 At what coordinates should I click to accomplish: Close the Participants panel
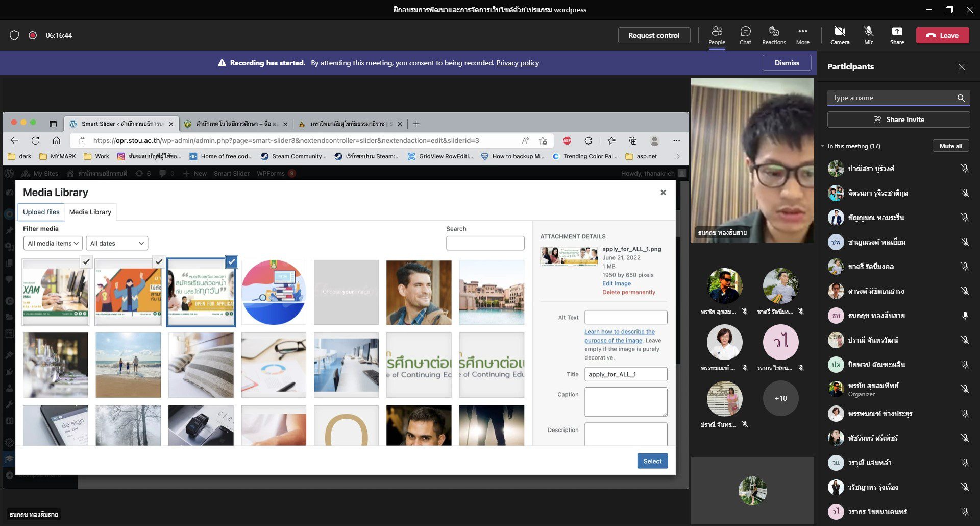(961, 67)
